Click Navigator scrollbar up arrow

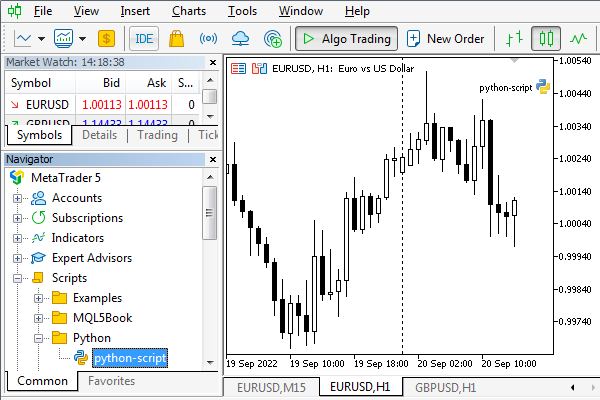[210, 177]
